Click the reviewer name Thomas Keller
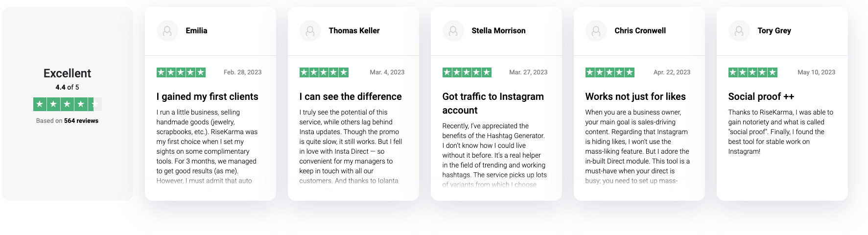 [x=354, y=31]
